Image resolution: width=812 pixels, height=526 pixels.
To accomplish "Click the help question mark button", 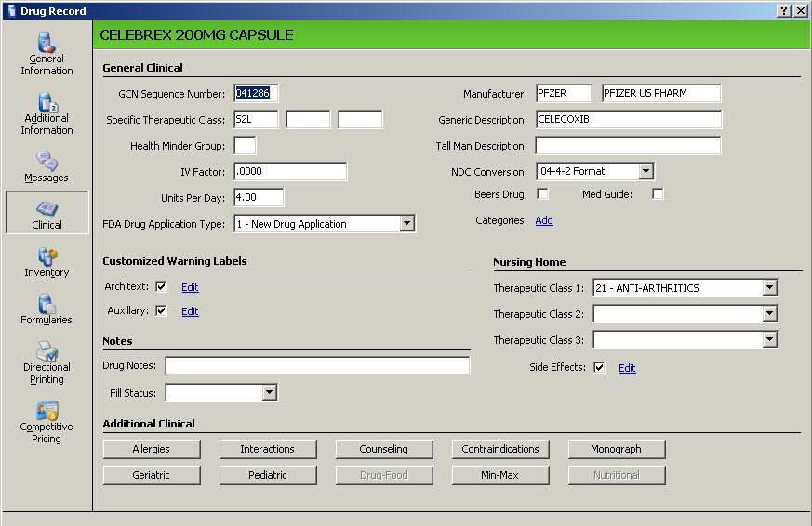I will [784, 11].
